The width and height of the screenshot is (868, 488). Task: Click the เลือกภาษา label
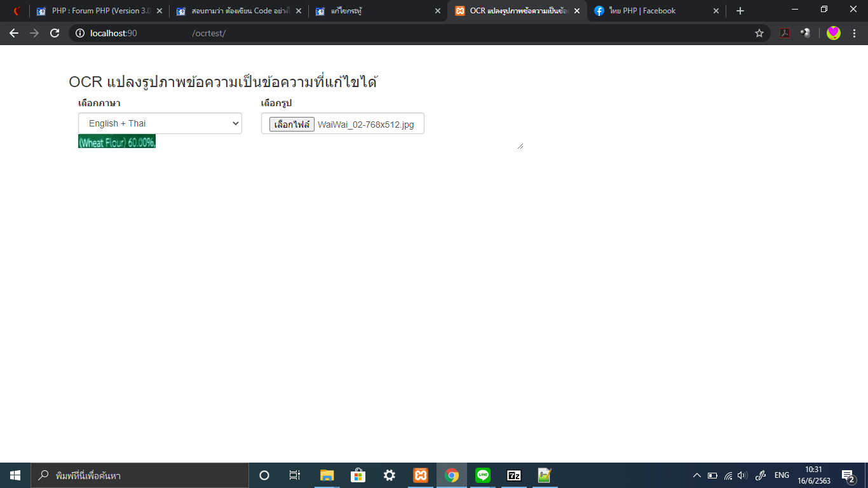[x=99, y=103]
